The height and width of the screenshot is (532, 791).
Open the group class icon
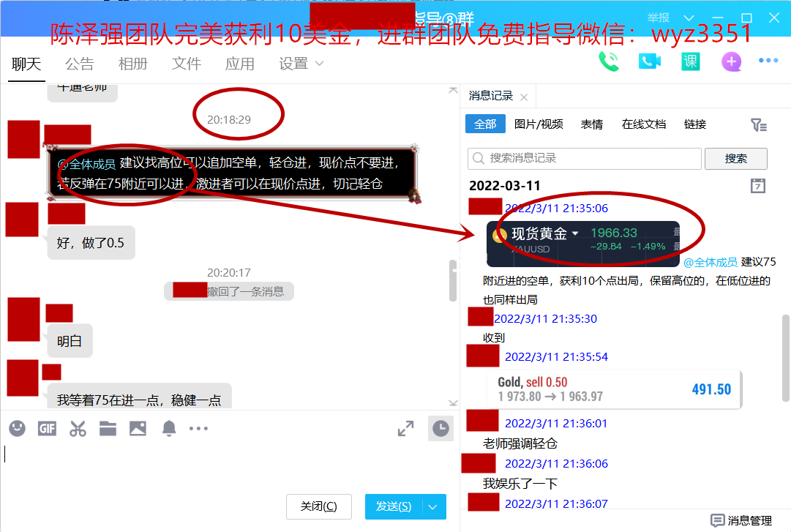[x=690, y=61]
